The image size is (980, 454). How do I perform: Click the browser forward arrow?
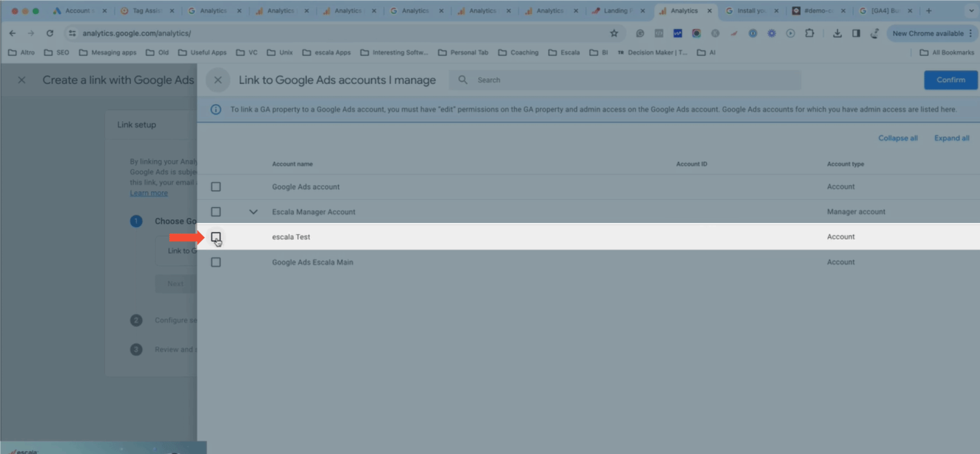tap(31, 33)
